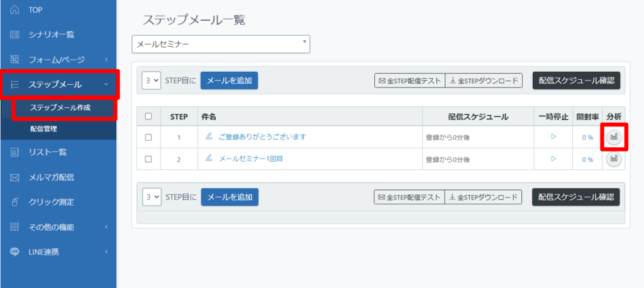Click edit pencil icon beside ご登録ありがとうございます
Screen dimensions: 644x288
(209, 136)
